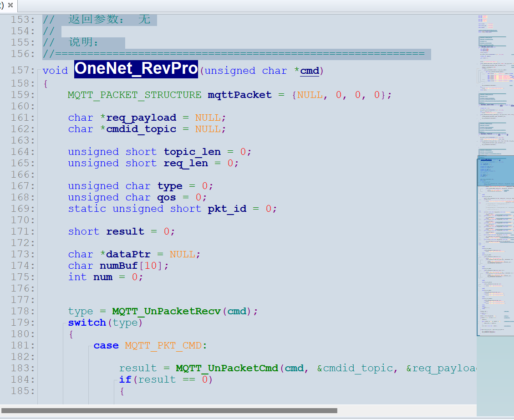Click the mqttPacket variable name
514x420 pixels.
(x=239, y=95)
